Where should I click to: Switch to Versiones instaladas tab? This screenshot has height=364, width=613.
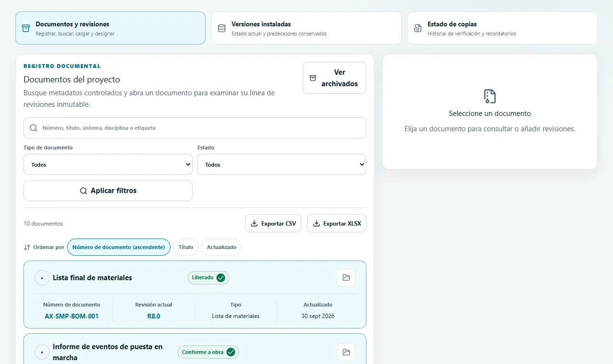pos(306,28)
